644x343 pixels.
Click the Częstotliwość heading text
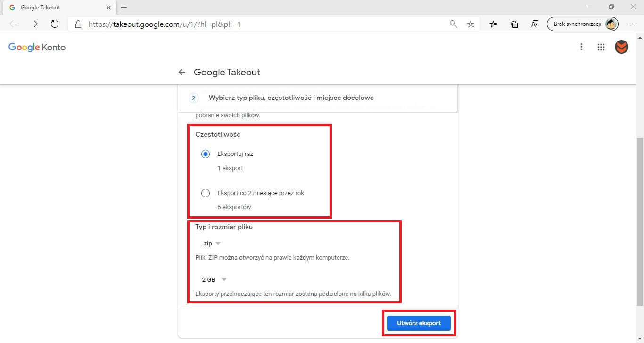click(x=218, y=134)
